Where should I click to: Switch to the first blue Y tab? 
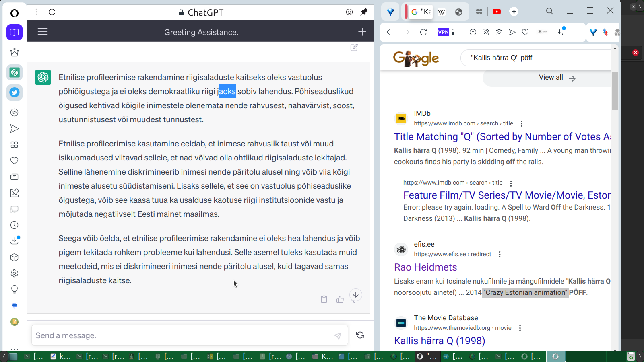pyautogui.click(x=390, y=12)
